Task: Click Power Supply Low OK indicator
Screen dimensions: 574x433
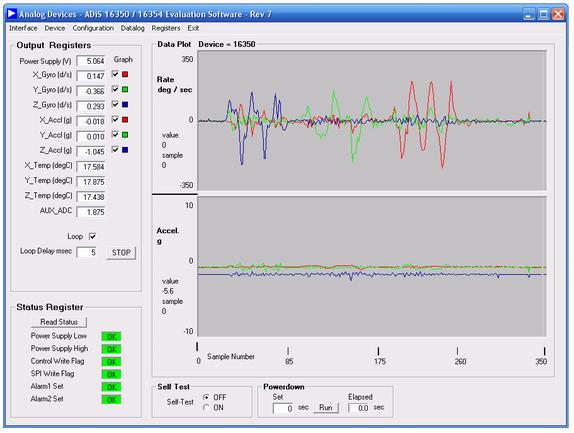Action: pyautogui.click(x=111, y=336)
